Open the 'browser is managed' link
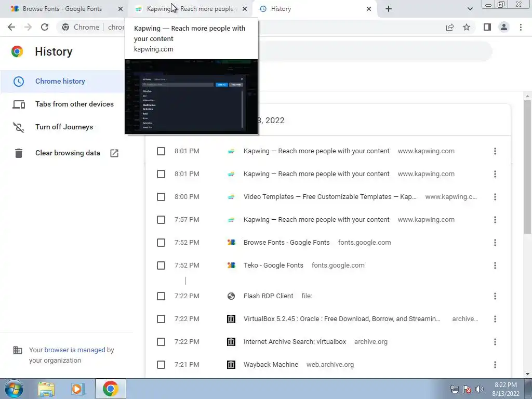The height and width of the screenshot is (399, 532). pyautogui.click(x=75, y=350)
